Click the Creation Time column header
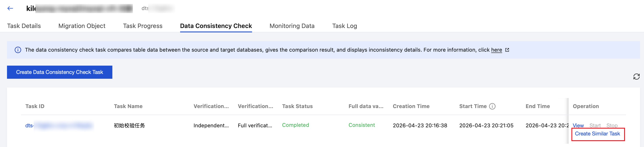The image size is (644, 147). (x=411, y=106)
